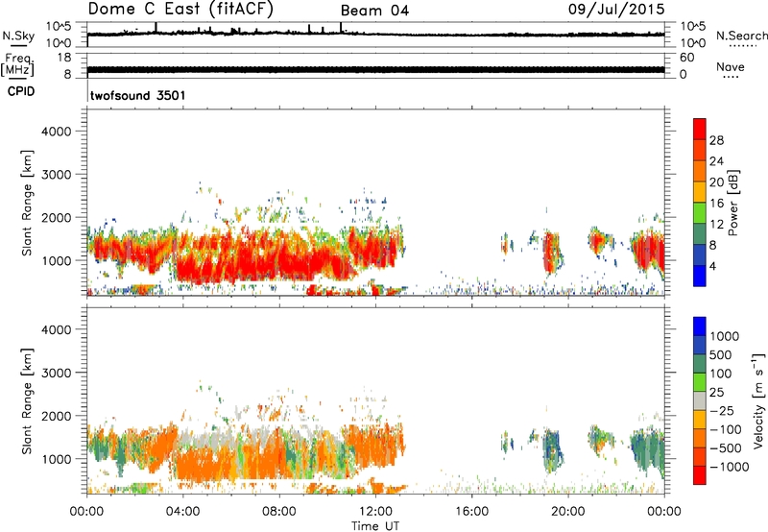Click the "12:00" time axis tick label
Viewport: 768px width, 532px height.
(x=375, y=512)
